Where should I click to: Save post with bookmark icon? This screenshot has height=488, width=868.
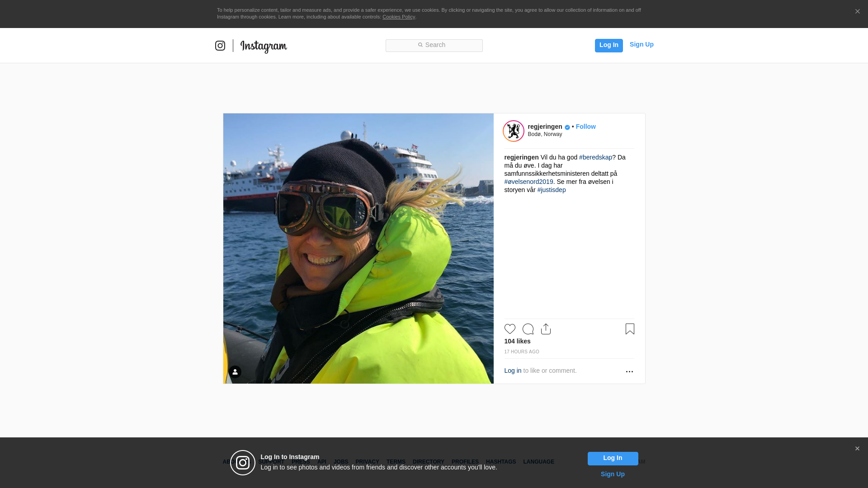click(630, 329)
